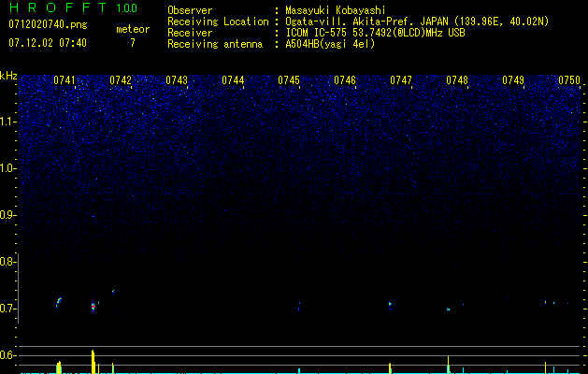Click the Ogata-vill. Akita-Pref. JAPAN location text
This screenshot has width=588, height=374.
tap(417, 22)
